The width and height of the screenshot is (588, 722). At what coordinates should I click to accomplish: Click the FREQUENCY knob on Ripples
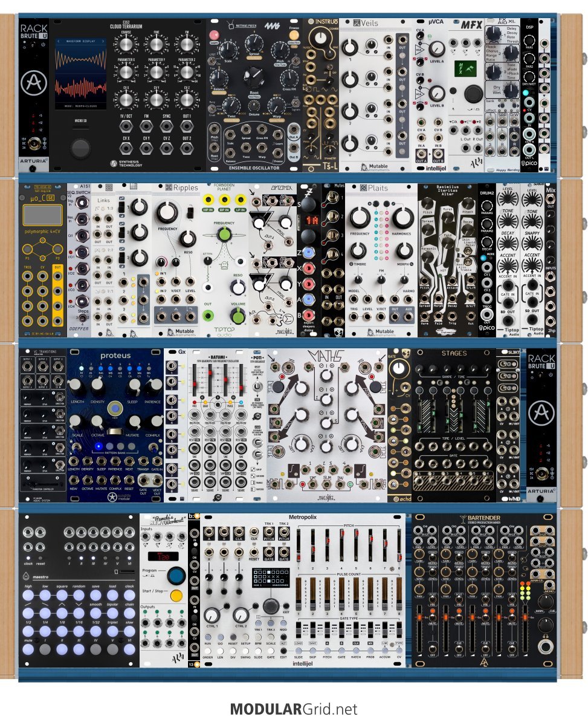[x=167, y=213]
